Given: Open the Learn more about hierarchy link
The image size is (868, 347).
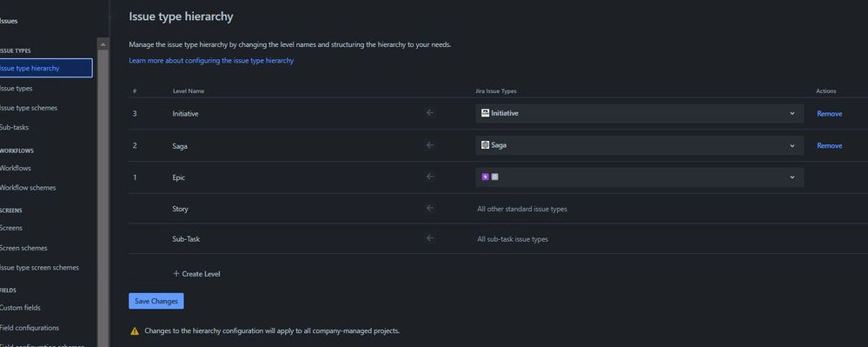Looking at the screenshot, I should coord(211,60).
